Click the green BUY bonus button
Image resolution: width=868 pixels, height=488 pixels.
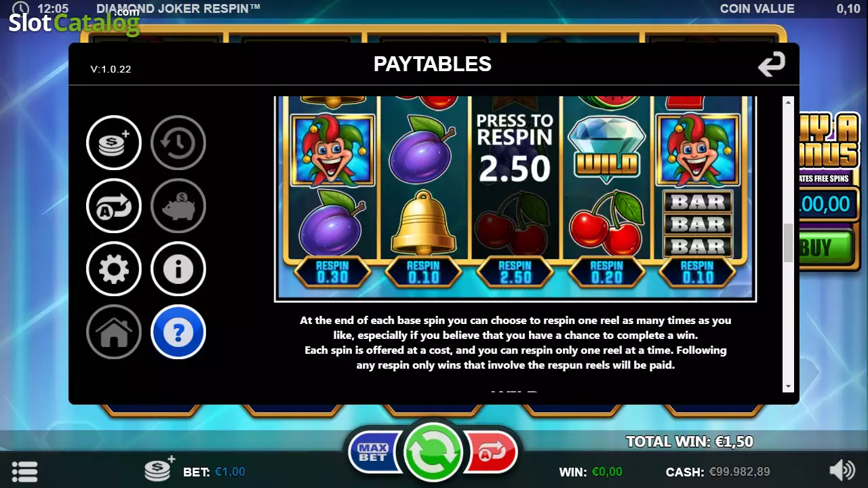[824, 247]
